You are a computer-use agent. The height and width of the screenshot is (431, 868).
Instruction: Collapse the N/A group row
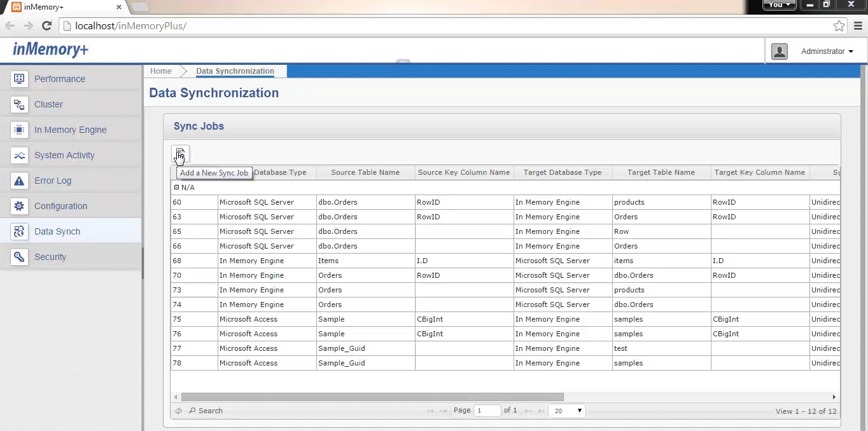coord(177,188)
